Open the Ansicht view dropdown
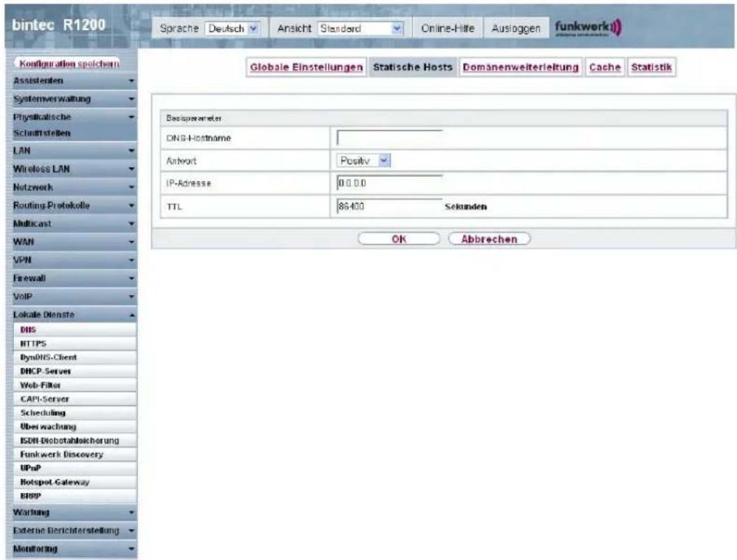 point(361,29)
